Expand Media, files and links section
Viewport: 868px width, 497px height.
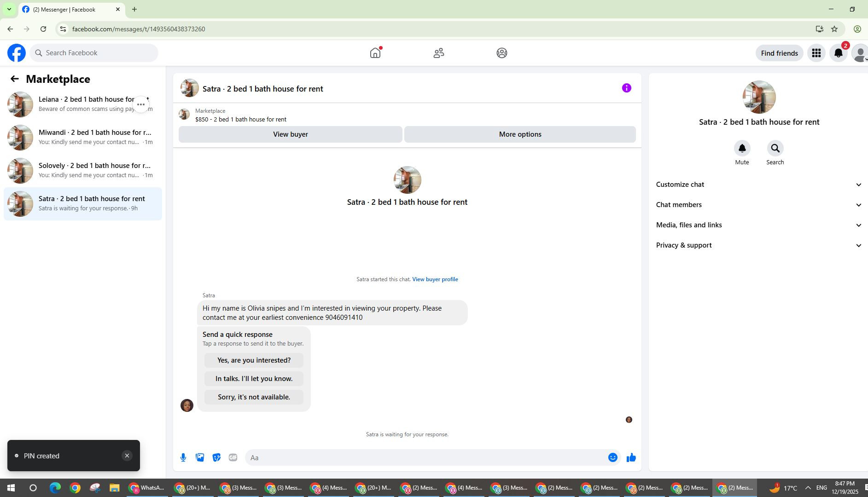coord(759,225)
